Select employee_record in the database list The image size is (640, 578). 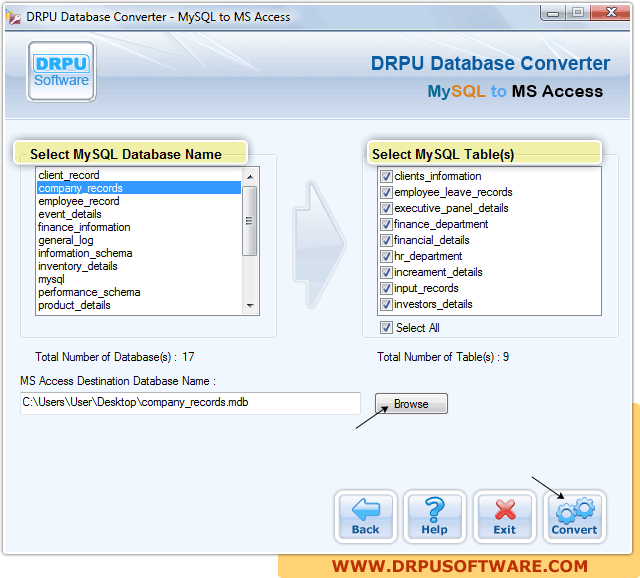tap(79, 201)
